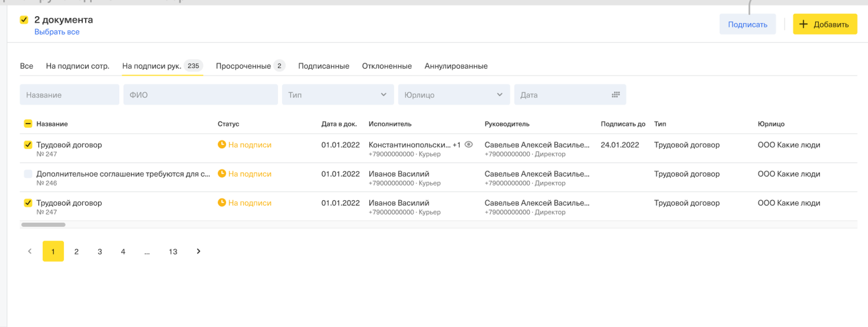
Task: Click the eye icon next to Константинопольски +1
Action: coord(468,145)
